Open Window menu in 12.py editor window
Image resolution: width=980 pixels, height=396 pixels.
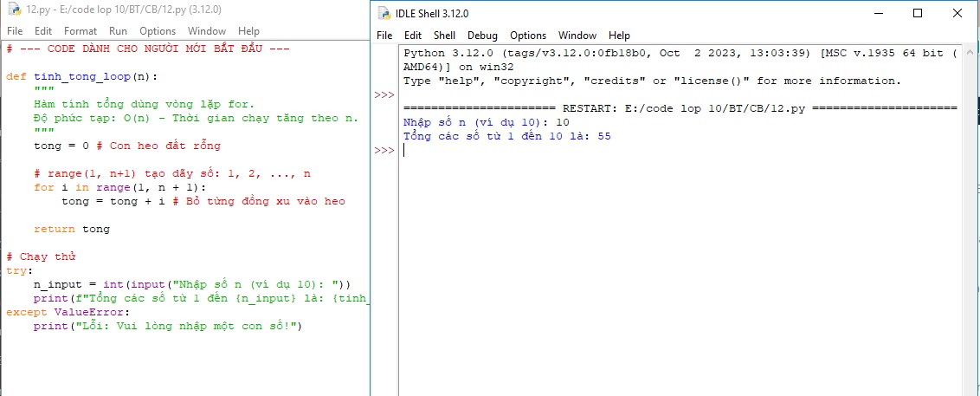(207, 30)
